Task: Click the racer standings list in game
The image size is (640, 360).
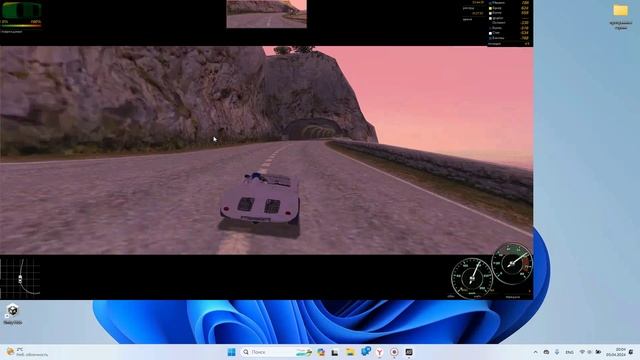Action: click(x=509, y=20)
